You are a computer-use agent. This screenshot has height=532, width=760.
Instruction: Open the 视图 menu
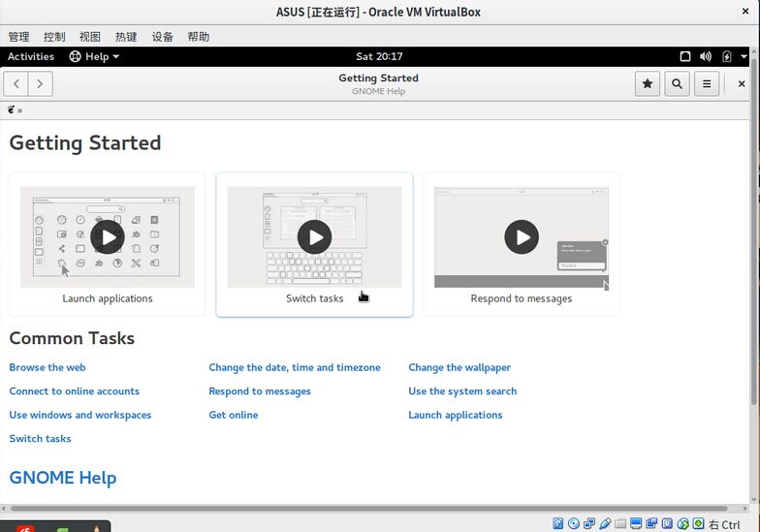[90, 37]
